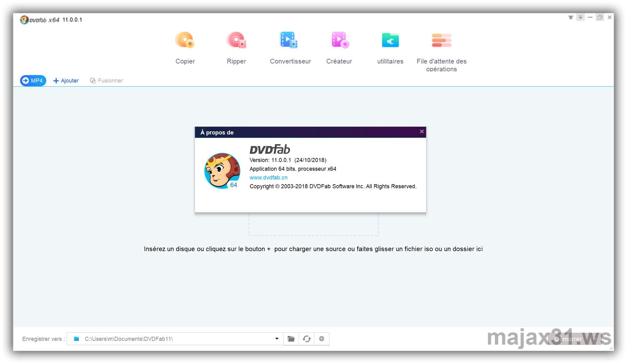The image size is (627, 364).
Task: Click the Enregistrer vers label
Action: pos(43,339)
